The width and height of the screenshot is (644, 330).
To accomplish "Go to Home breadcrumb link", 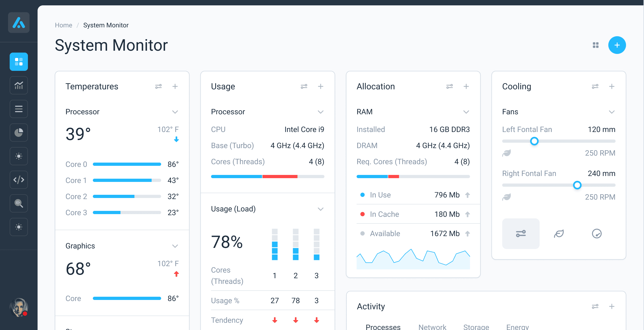I will pos(64,25).
